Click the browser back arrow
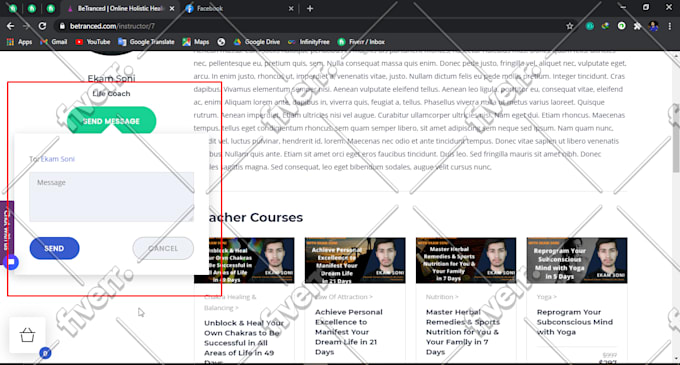The width and height of the screenshot is (680, 365). pos(10,26)
